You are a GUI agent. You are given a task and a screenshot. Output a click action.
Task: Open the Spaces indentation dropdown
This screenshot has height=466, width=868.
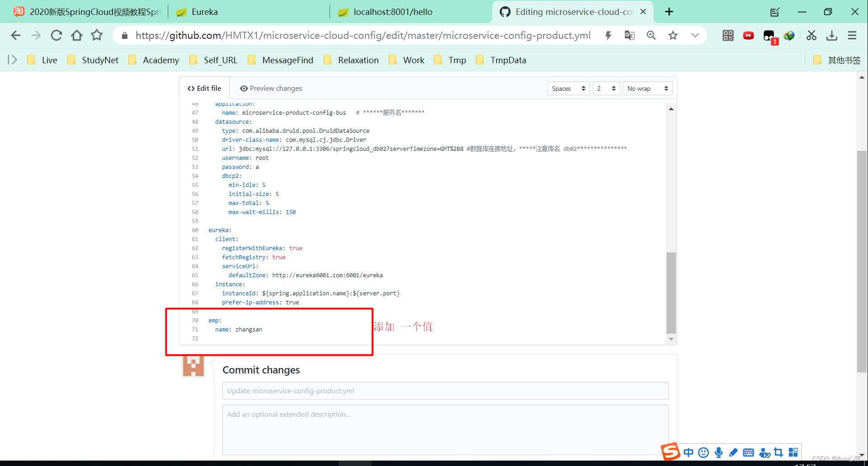[568, 88]
